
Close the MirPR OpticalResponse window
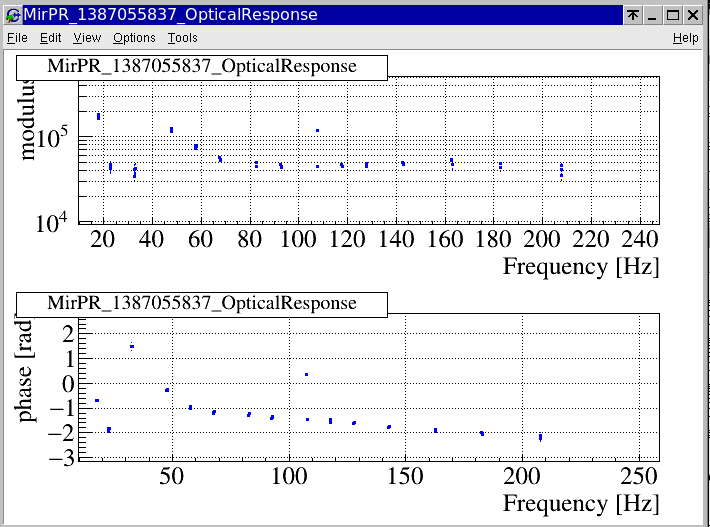(x=694, y=15)
